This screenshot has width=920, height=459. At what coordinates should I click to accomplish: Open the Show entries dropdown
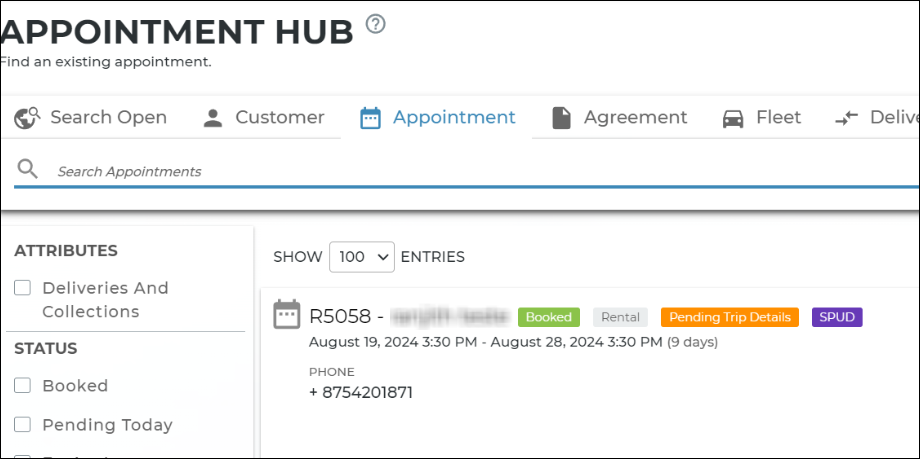point(362,257)
